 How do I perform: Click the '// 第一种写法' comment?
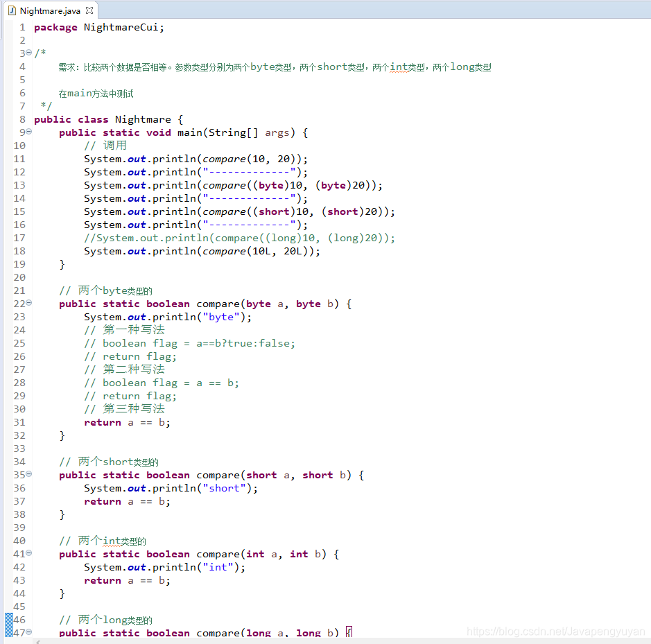[125, 330]
